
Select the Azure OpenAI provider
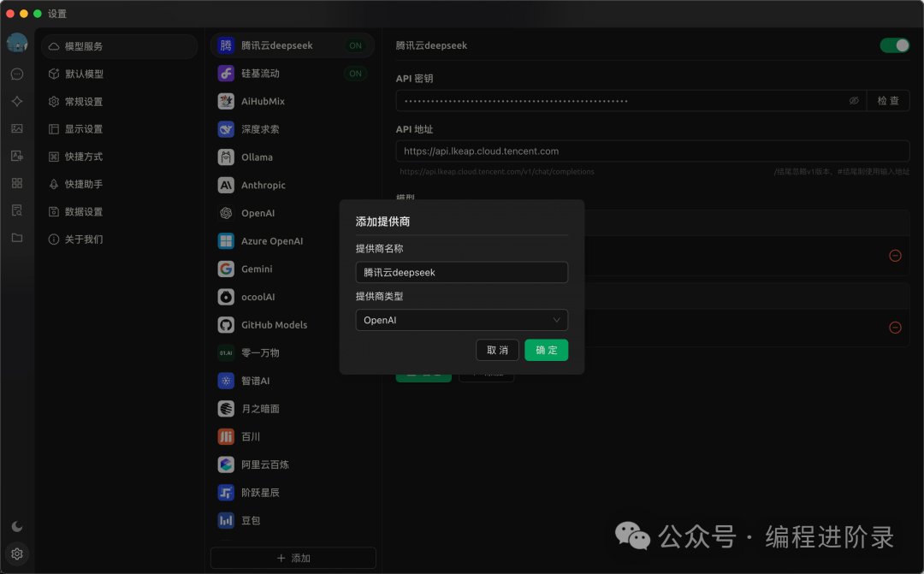point(275,241)
